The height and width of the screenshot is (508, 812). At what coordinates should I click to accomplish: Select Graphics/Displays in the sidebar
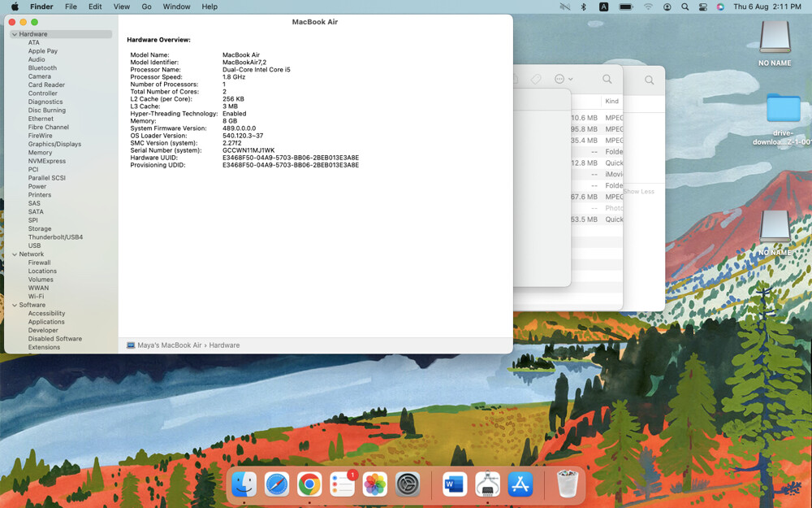click(x=54, y=144)
